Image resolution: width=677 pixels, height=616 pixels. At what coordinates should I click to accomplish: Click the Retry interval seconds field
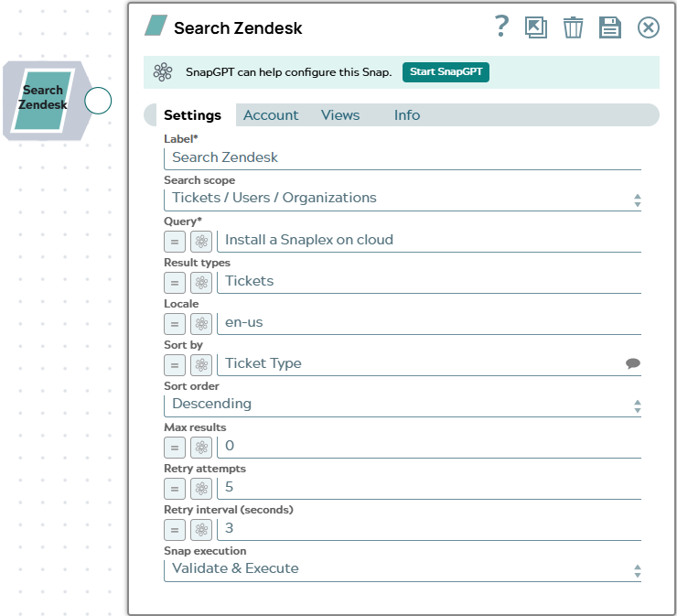pos(429,529)
